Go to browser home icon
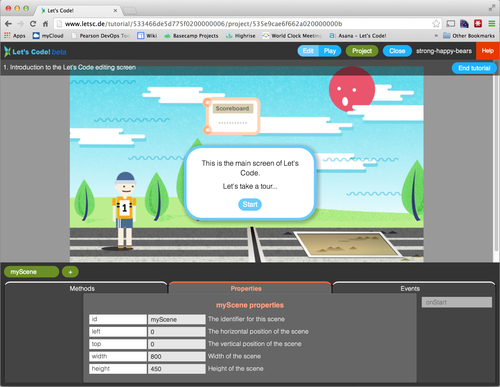Viewport: 500px width, 387px height. click(x=45, y=24)
